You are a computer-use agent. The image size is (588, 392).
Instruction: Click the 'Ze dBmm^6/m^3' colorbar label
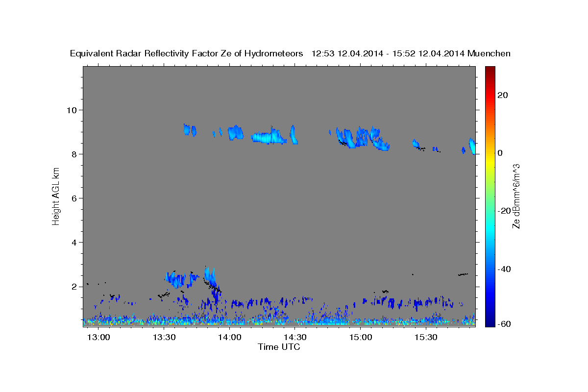pyautogui.click(x=516, y=196)
